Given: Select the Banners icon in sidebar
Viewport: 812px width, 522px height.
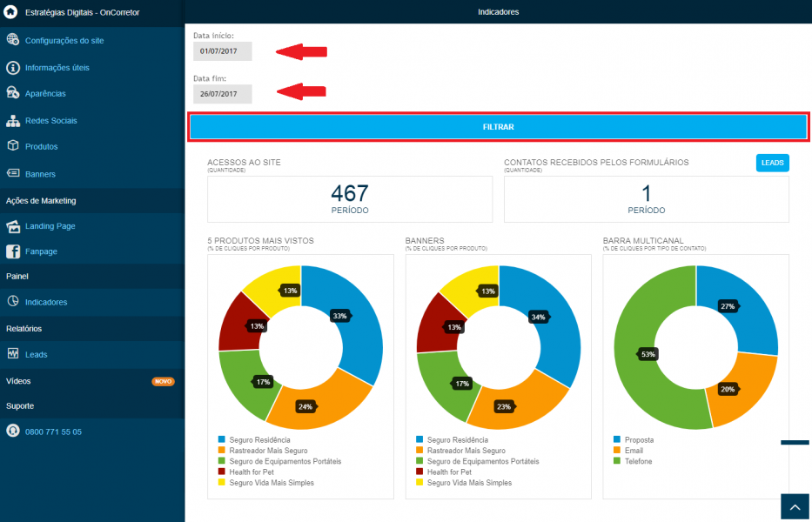Looking at the screenshot, I should 13,173.
